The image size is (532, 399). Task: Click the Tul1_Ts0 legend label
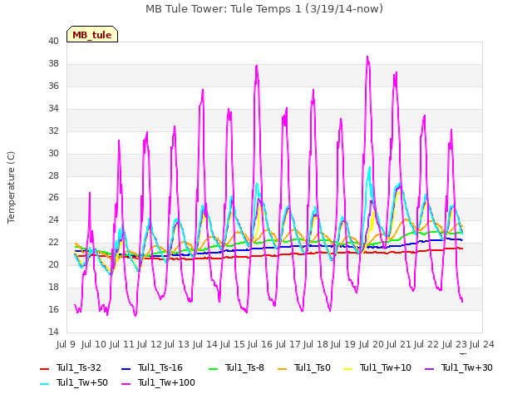(313, 367)
